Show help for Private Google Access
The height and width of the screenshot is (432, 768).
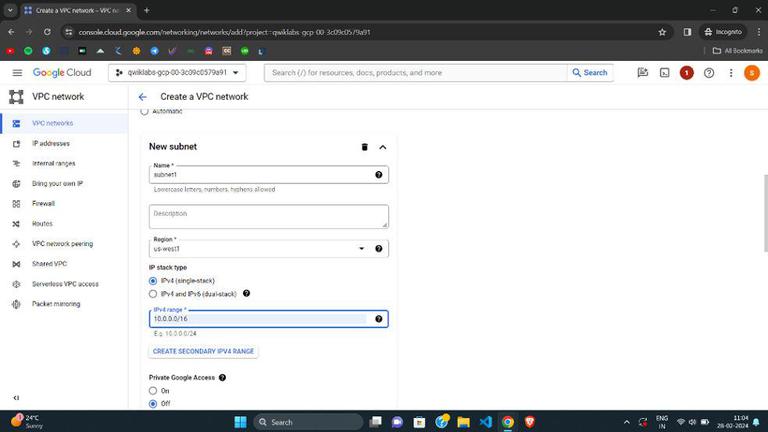(x=222, y=378)
